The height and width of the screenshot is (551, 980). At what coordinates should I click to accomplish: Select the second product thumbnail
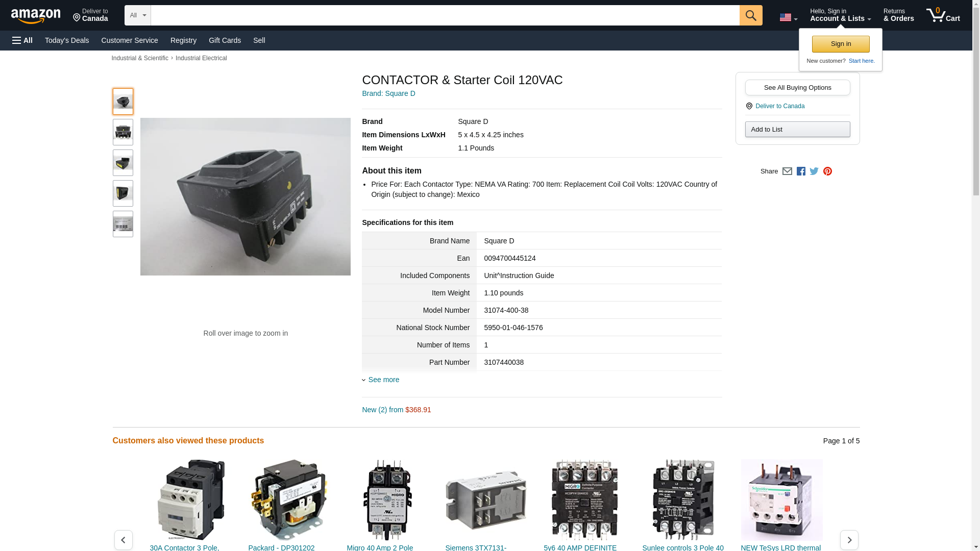click(123, 132)
